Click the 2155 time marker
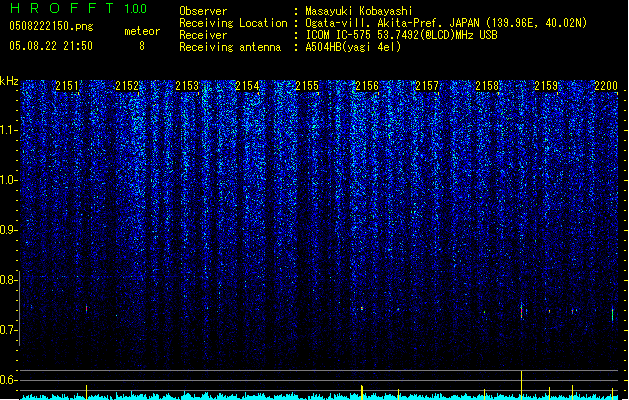Image resolution: width=629 pixels, height=400 pixels. (307, 85)
